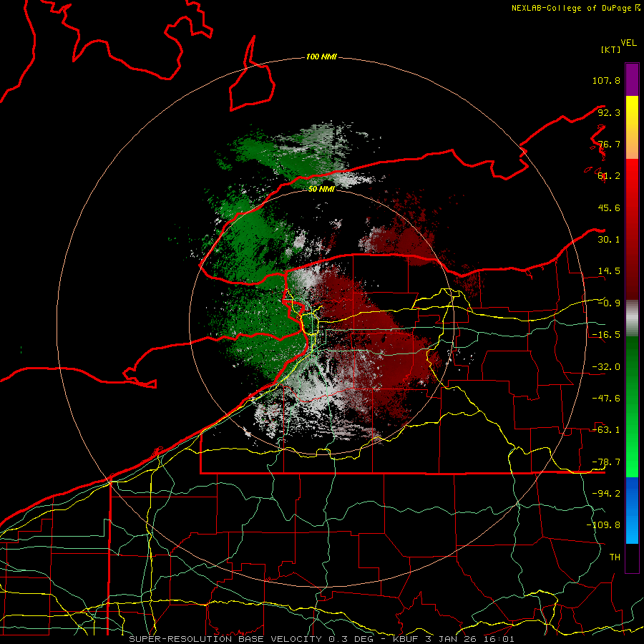This screenshot has width=644, height=644.
Task: Pick the yellow-orange segment of the color bar
Action: 632,127
